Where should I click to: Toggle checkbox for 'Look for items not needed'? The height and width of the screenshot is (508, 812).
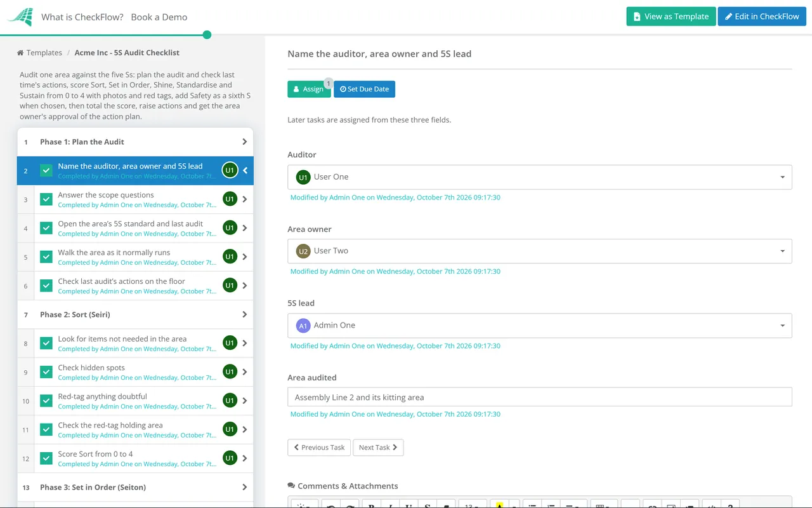[46, 343]
